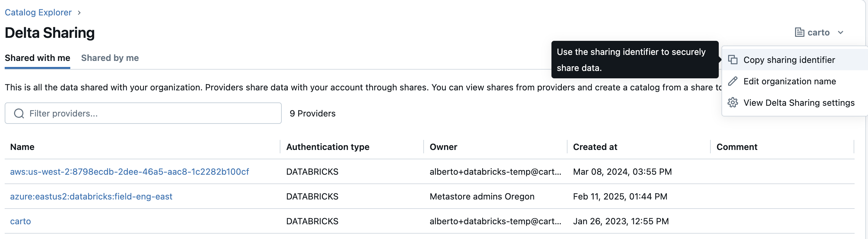Open the aws:us-west-2 provider link

tap(129, 172)
